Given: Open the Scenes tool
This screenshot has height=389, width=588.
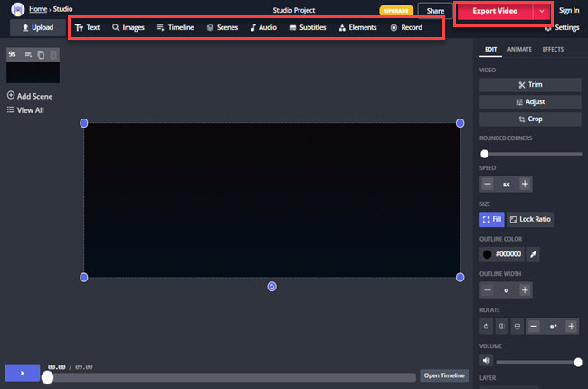Looking at the screenshot, I should (x=223, y=27).
